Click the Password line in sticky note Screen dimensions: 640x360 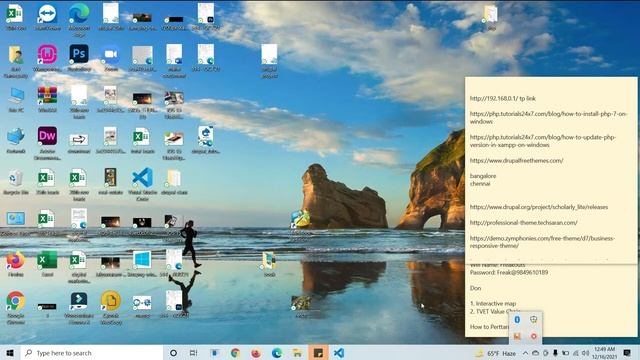click(x=509, y=272)
